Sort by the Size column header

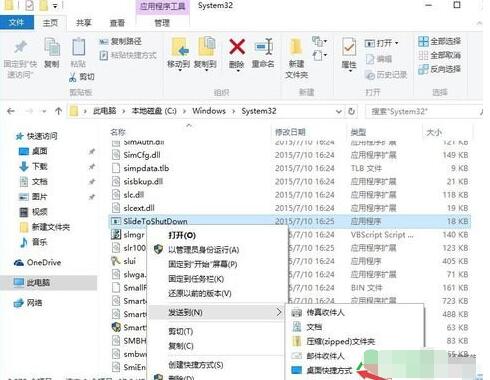[434, 132]
